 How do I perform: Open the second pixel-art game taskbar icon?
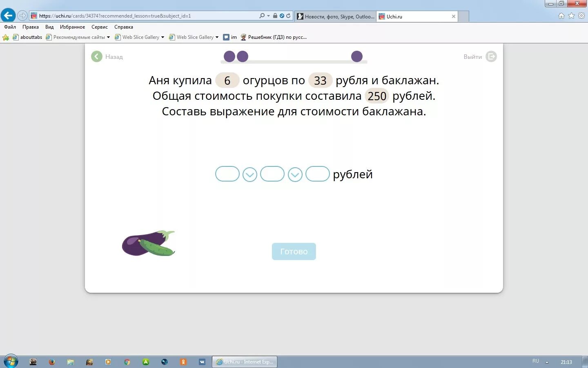tap(89, 362)
